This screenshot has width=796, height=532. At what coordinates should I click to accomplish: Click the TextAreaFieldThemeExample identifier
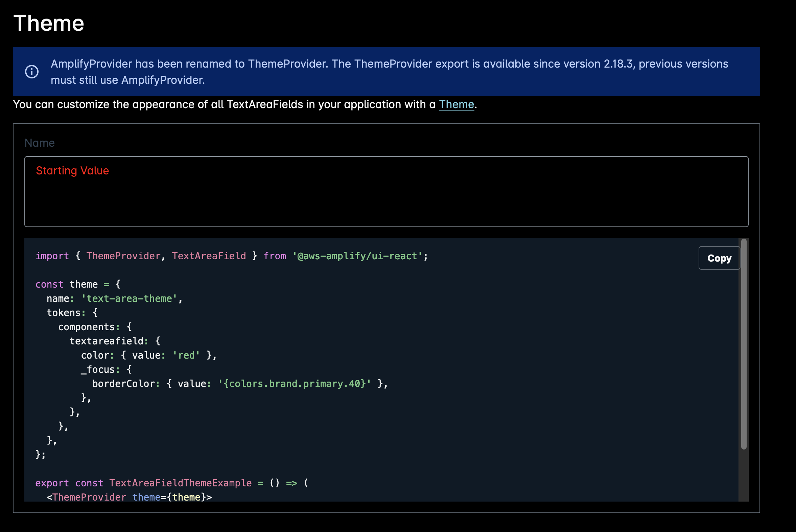coord(180,483)
